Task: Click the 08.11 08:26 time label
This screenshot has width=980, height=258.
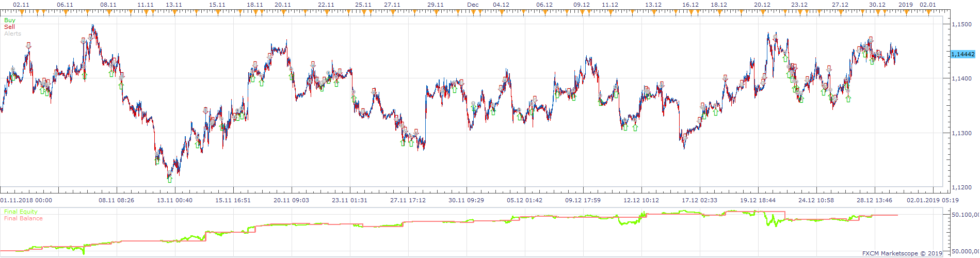Action: [x=117, y=200]
